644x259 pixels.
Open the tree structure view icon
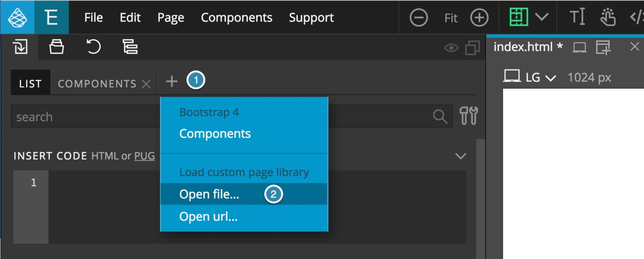coord(130,47)
